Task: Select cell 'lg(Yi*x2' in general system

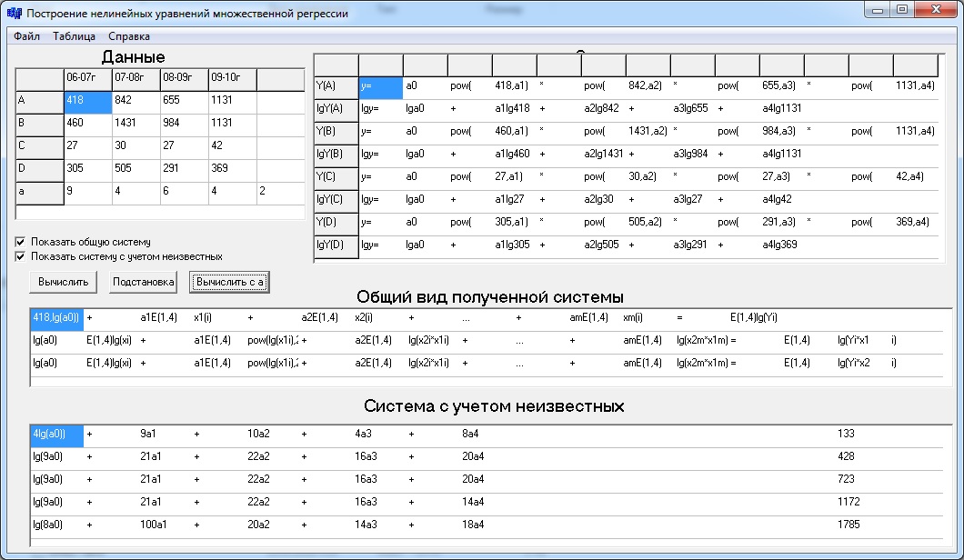Action: (861, 365)
